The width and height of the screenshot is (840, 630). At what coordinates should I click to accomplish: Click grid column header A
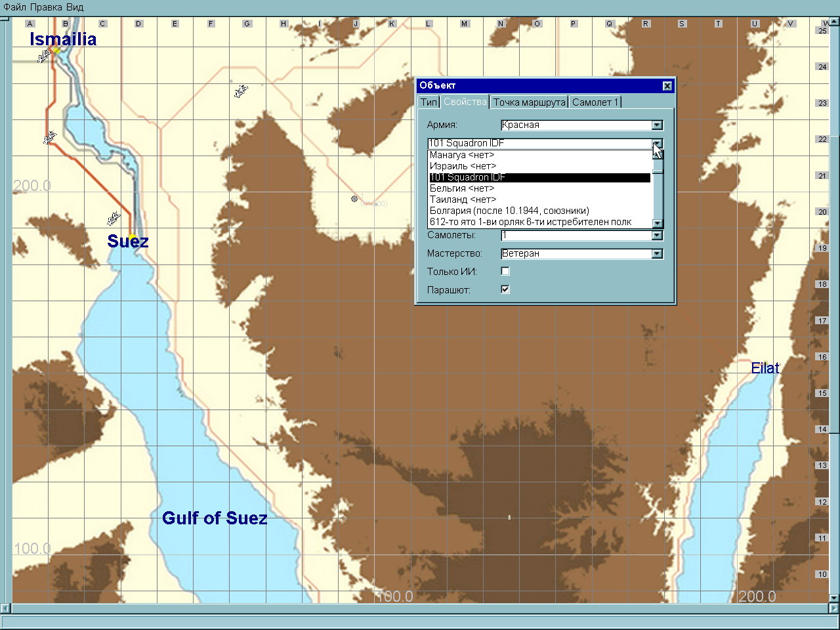click(30, 24)
